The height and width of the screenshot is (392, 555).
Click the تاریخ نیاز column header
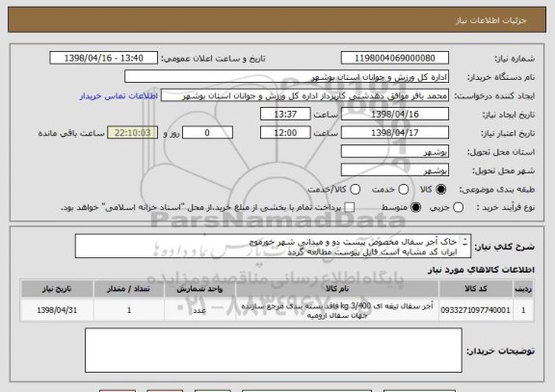pos(57,289)
